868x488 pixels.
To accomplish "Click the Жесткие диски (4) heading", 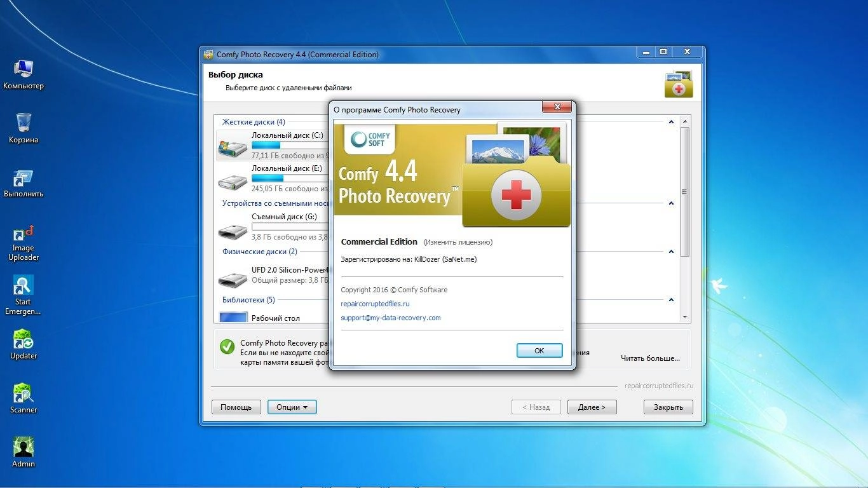I will [x=254, y=122].
